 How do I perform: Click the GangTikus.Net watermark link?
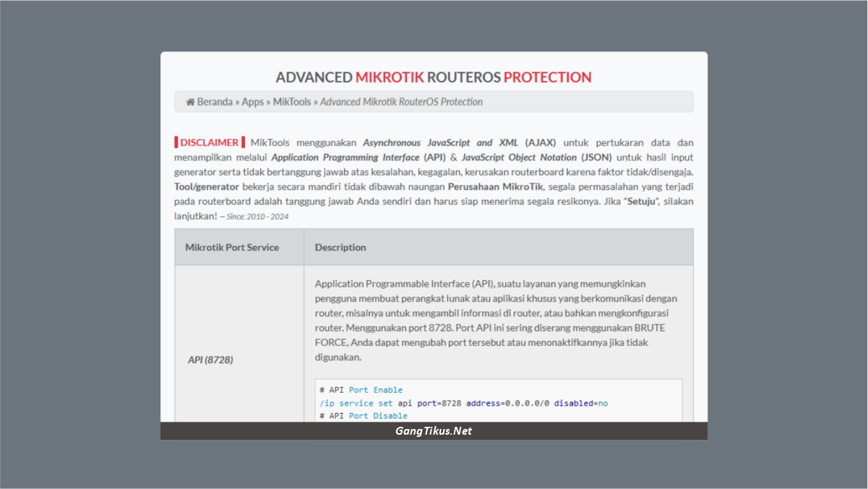433,430
